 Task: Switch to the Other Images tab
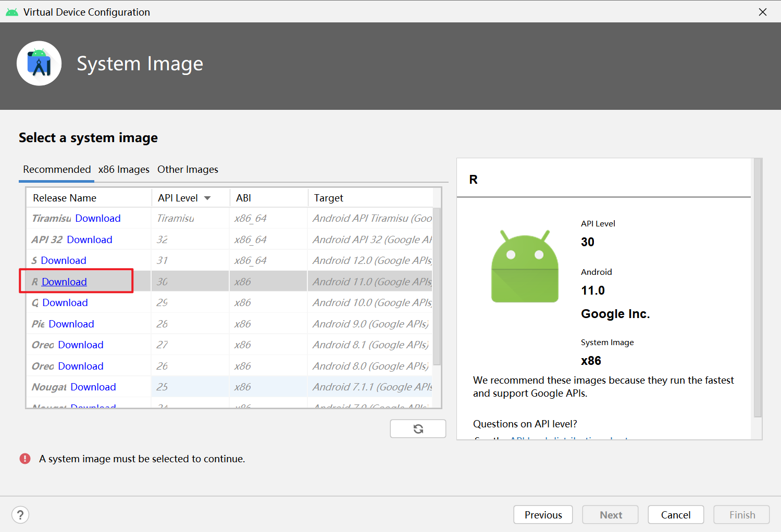click(188, 169)
